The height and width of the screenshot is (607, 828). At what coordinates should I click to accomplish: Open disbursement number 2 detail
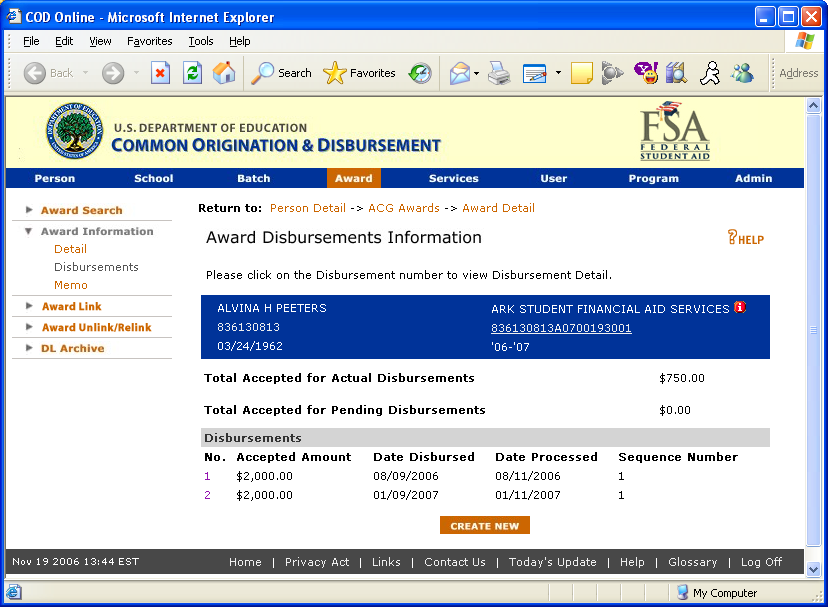(x=208, y=495)
